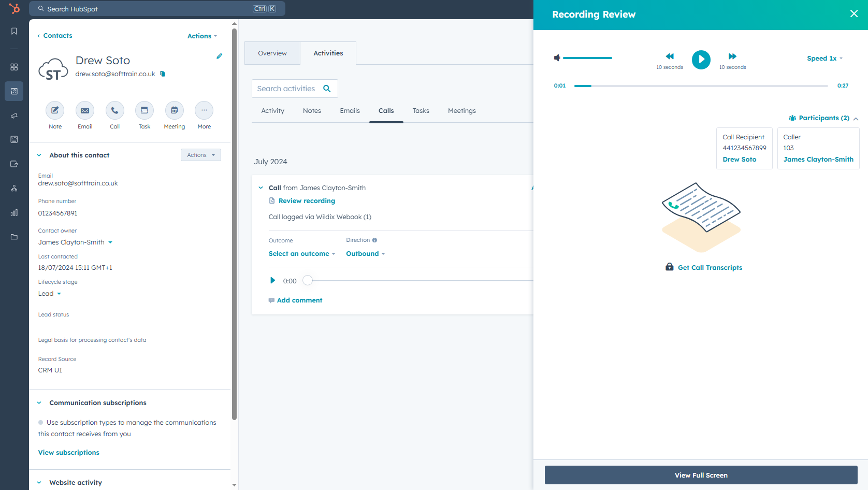
Task: Click the inline call audio scrubber handle
Action: pos(308,280)
